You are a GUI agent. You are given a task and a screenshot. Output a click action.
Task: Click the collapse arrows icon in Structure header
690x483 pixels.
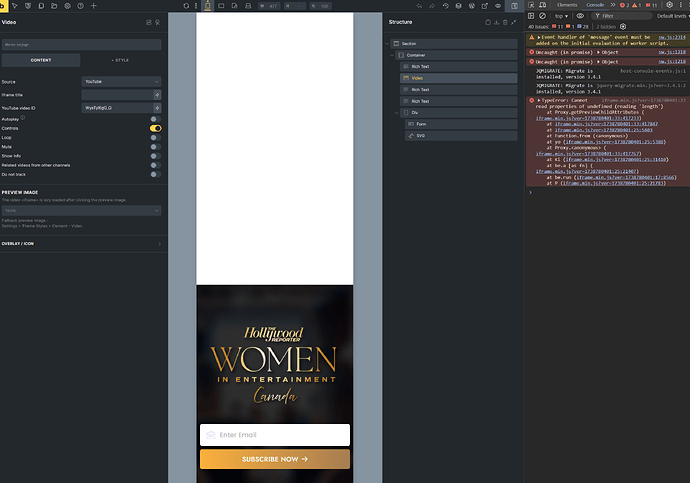(514, 22)
